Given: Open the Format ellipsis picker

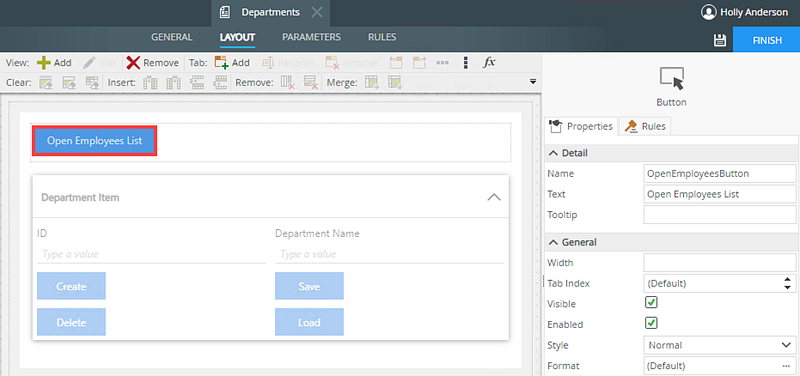Looking at the screenshot, I should click(786, 366).
